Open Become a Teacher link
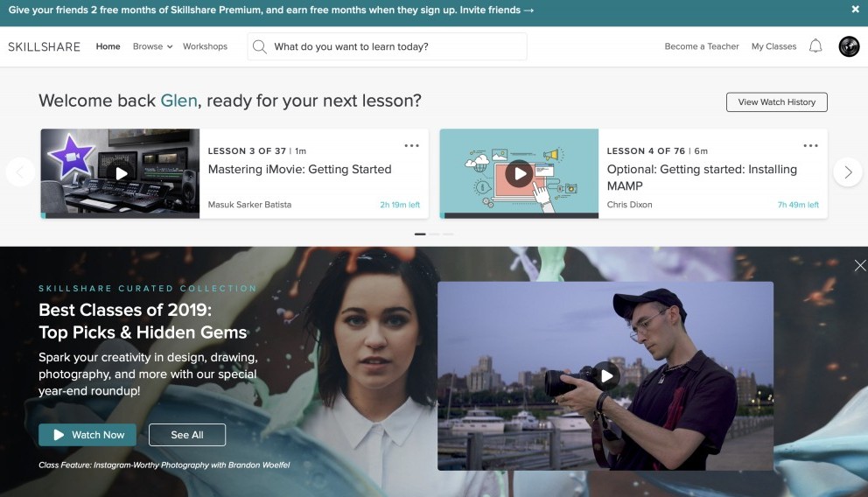 702,46
